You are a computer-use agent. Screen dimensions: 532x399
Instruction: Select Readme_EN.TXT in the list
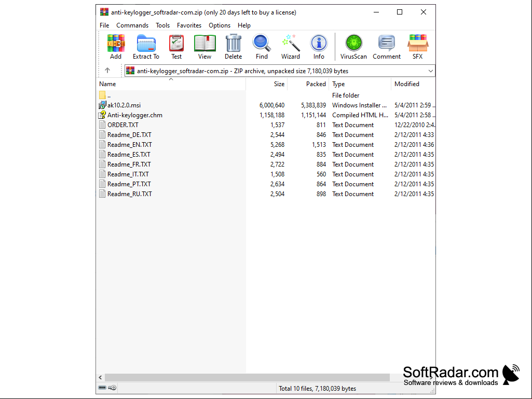(x=130, y=145)
